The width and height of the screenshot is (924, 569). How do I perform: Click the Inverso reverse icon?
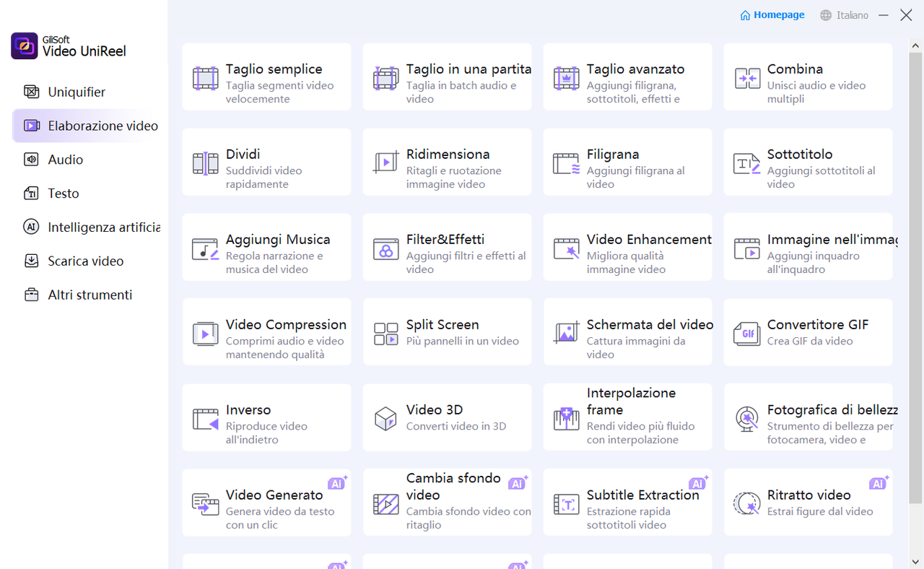[205, 419]
